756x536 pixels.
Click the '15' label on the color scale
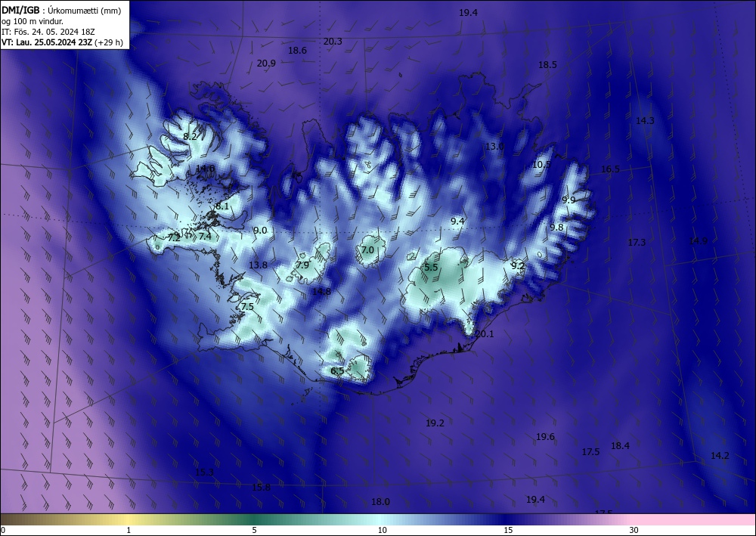pyautogui.click(x=508, y=530)
